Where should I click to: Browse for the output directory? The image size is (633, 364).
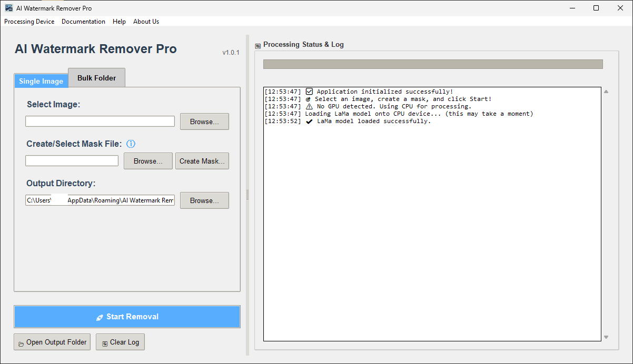click(x=204, y=200)
